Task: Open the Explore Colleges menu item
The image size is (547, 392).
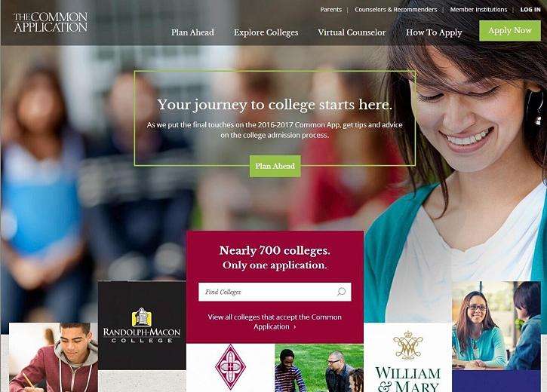Action: coord(266,32)
